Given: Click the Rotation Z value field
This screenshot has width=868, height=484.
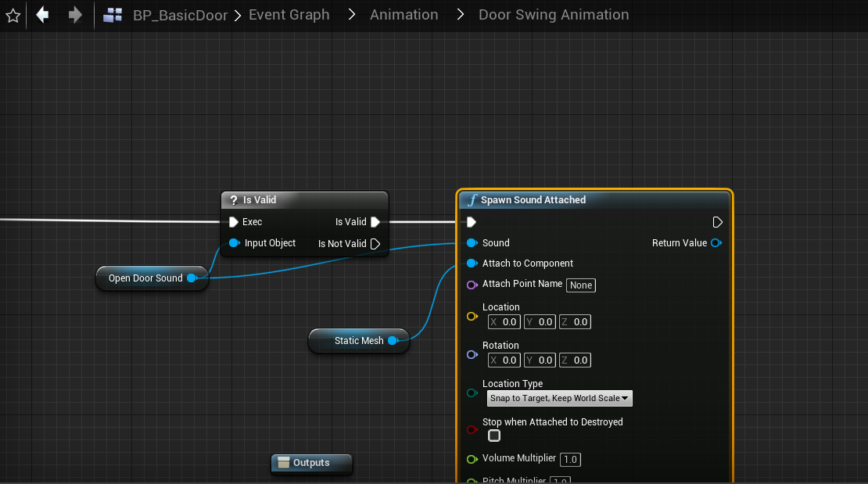Looking at the screenshot, I should pyautogui.click(x=580, y=360).
